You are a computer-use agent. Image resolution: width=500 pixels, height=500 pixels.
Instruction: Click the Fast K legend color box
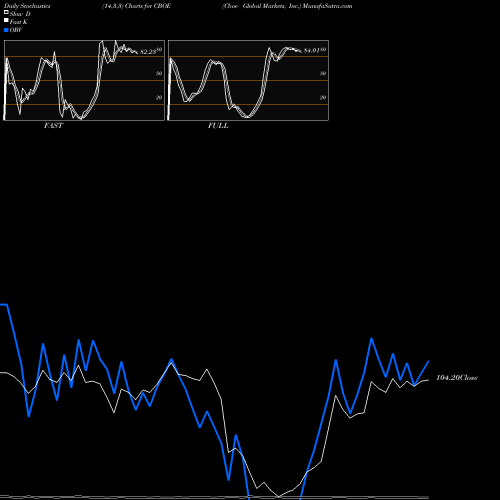tap(6, 21)
